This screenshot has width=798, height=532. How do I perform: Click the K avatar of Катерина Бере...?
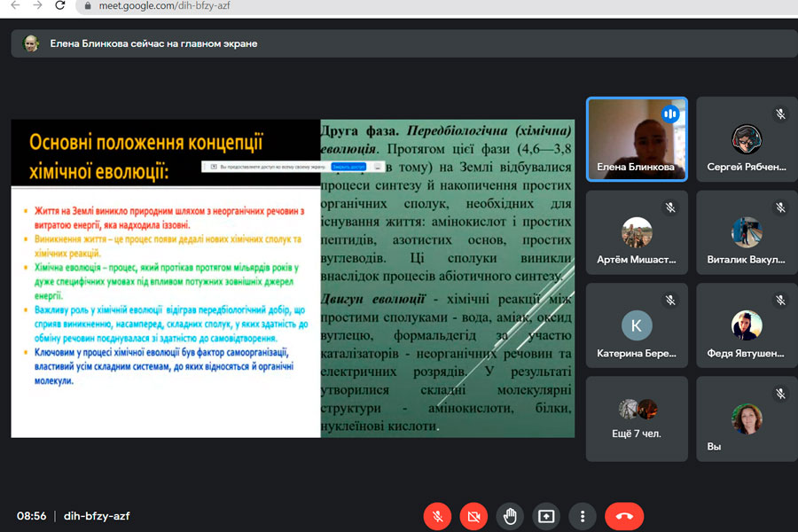637,325
